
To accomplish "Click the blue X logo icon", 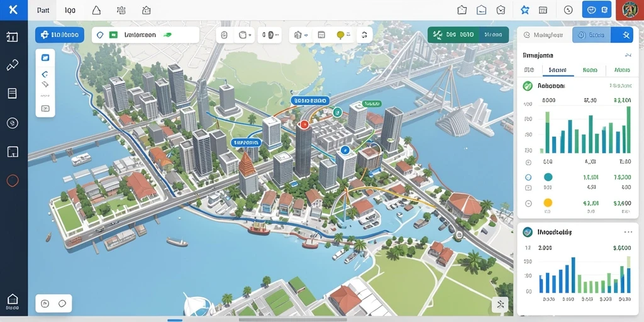I will tap(14, 10).
